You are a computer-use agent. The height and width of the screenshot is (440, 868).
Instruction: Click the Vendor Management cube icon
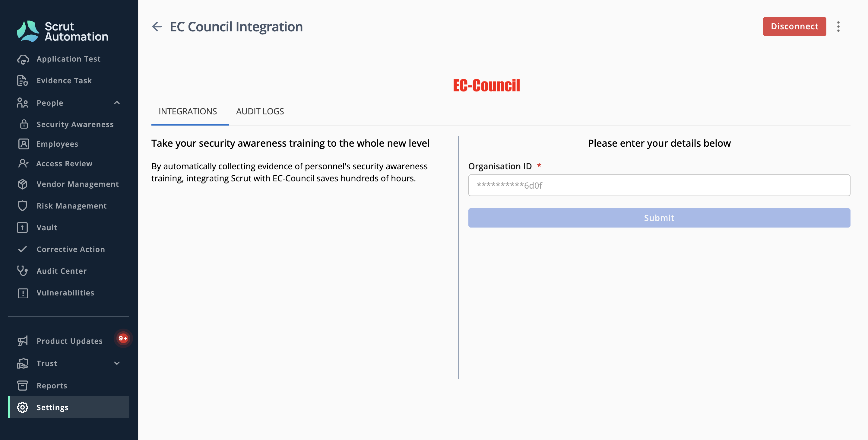pos(23,184)
